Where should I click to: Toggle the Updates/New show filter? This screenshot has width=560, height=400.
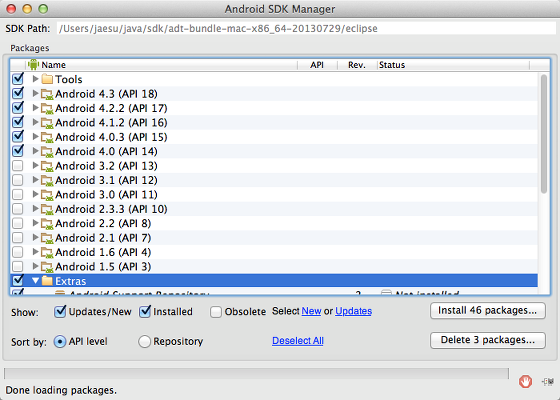(60, 311)
